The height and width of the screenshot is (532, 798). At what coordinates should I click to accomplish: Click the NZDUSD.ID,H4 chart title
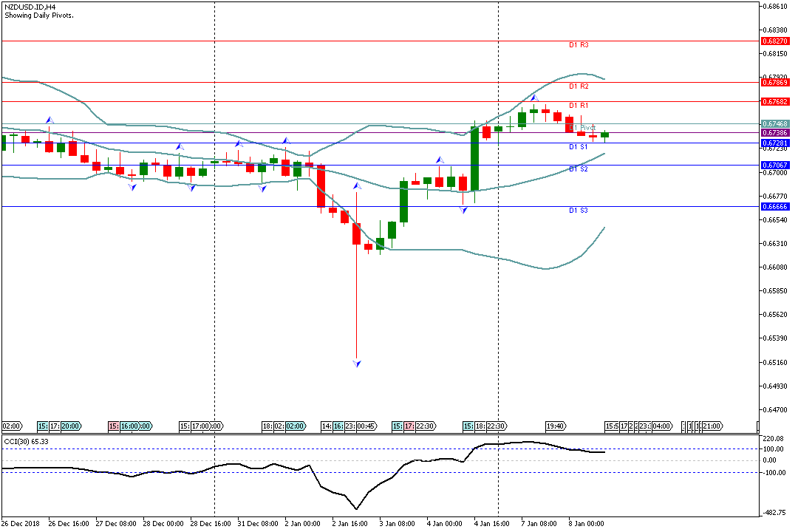click(30, 6)
